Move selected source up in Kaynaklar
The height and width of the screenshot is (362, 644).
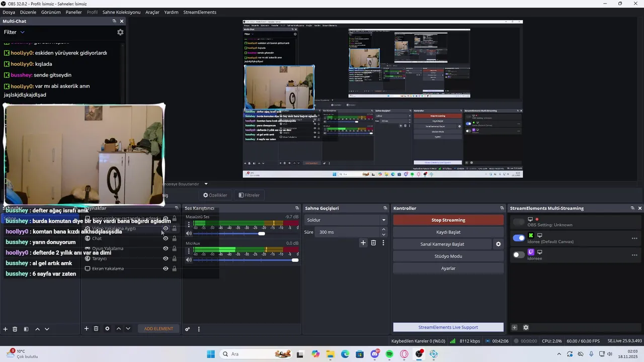point(119,329)
